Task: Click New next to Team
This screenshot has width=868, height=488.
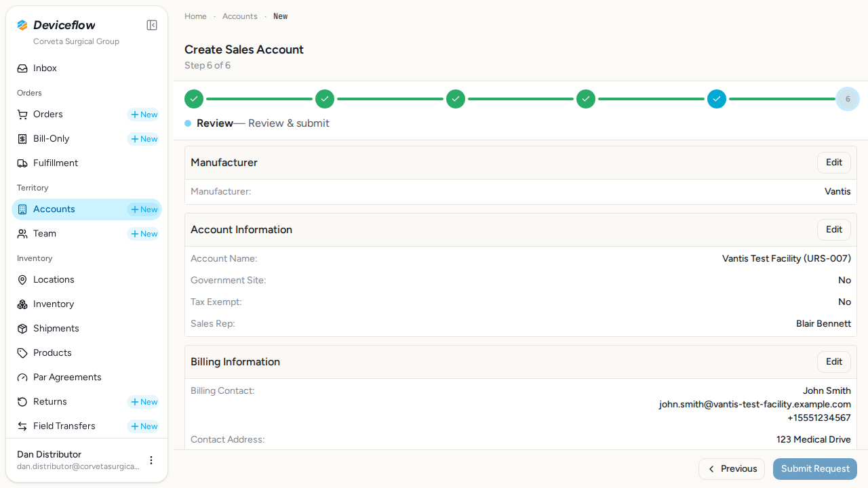Action: [x=144, y=234]
